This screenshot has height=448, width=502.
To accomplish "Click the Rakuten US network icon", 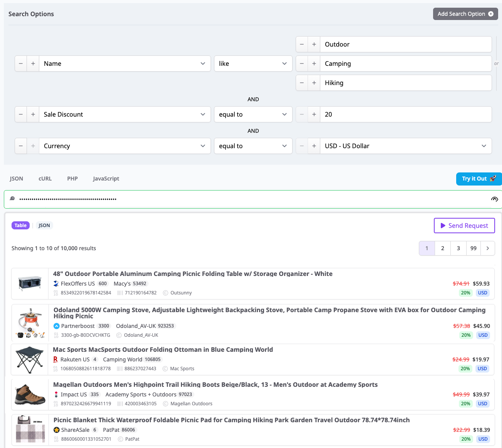I will click(x=56, y=359).
